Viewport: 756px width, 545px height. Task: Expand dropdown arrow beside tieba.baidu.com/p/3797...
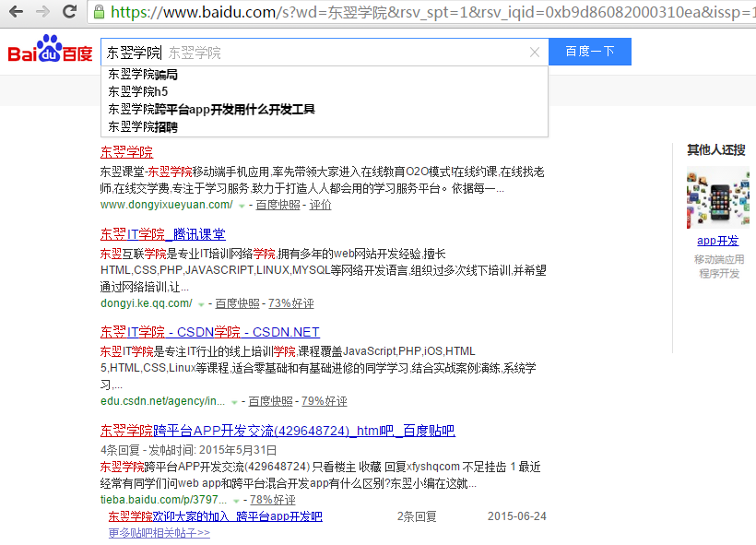pos(236,501)
